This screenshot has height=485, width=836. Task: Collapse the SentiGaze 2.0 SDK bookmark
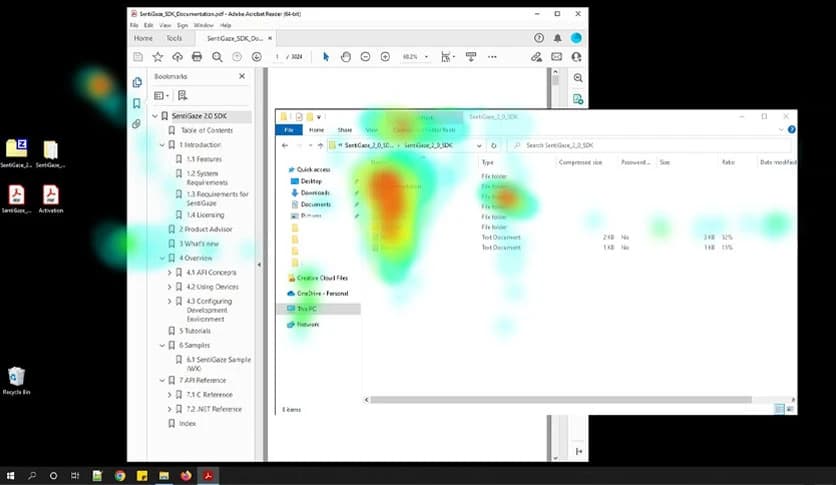click(x=155, y=116)
